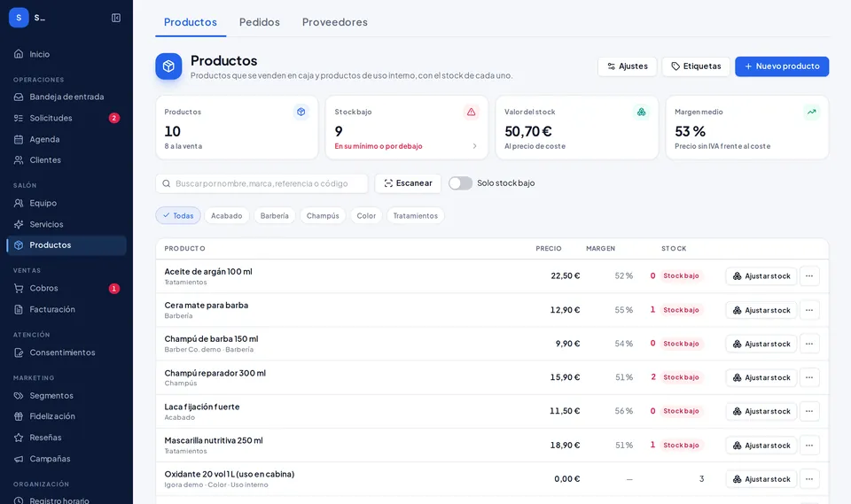
Task: Click Nuevo producto button
Action: [x=782, y=66]
